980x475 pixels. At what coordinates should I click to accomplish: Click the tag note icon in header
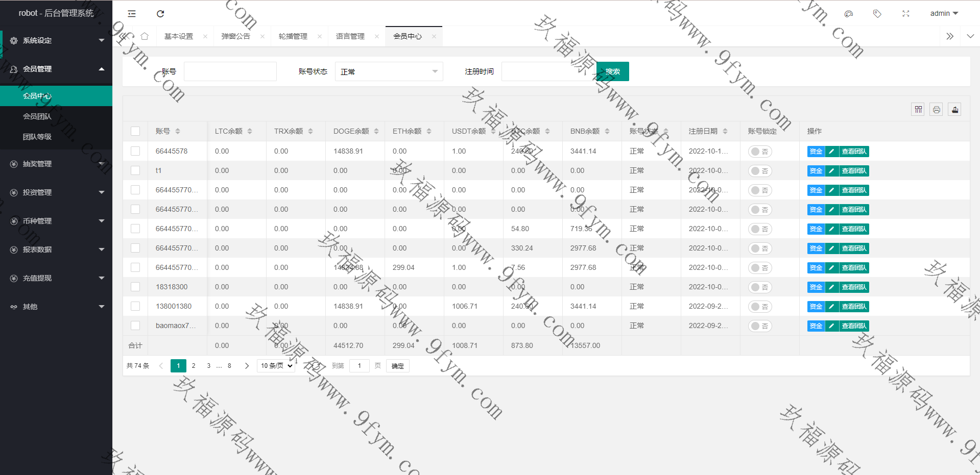[x=877, y=14]
